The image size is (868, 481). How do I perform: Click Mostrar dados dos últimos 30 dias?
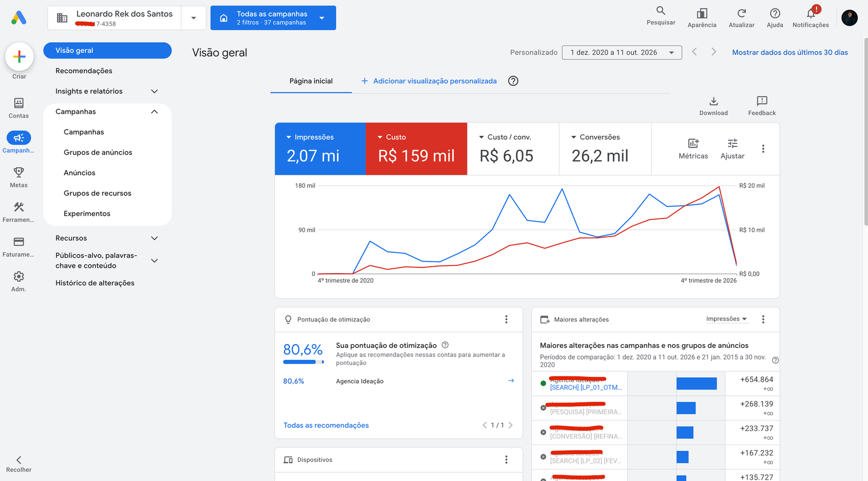click(790, 53)
